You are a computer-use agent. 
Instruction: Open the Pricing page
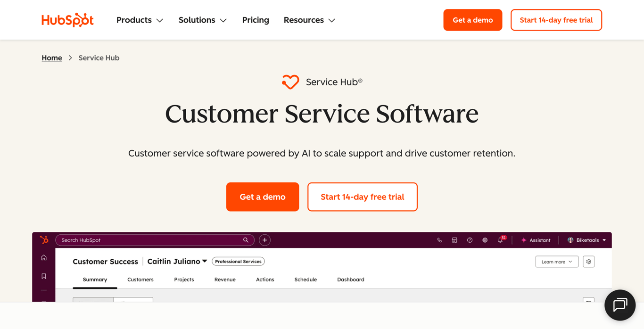tap(256, 20)
